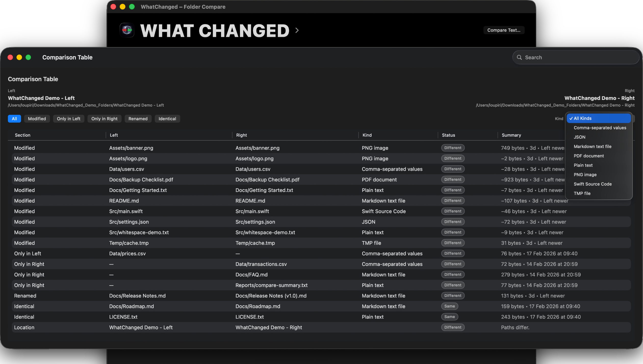Select Docs/Getting Started.txt left cell

pos(138,190)
